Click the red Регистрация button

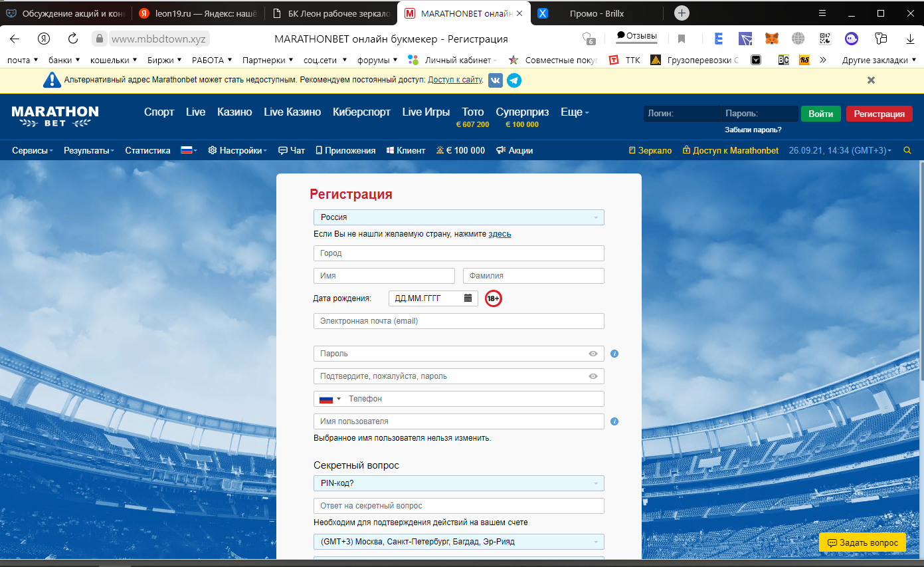pyautogui.click(x=879, y=114)
